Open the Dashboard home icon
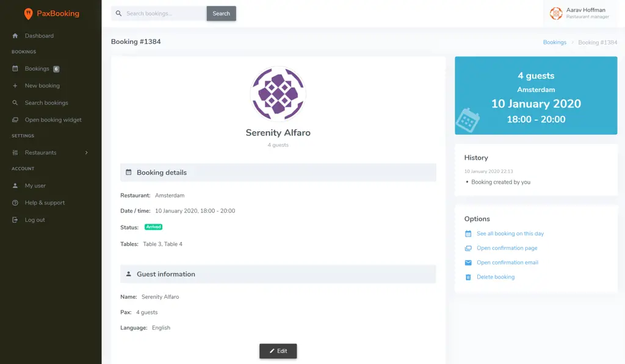The image size is (625, 364). pyautogui.click(x=15, y=36)
